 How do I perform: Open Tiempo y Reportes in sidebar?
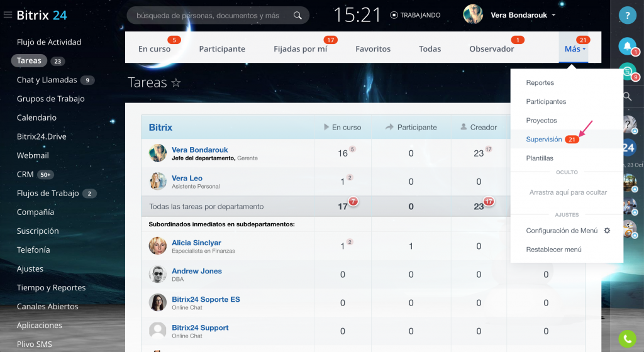[51, 288]
